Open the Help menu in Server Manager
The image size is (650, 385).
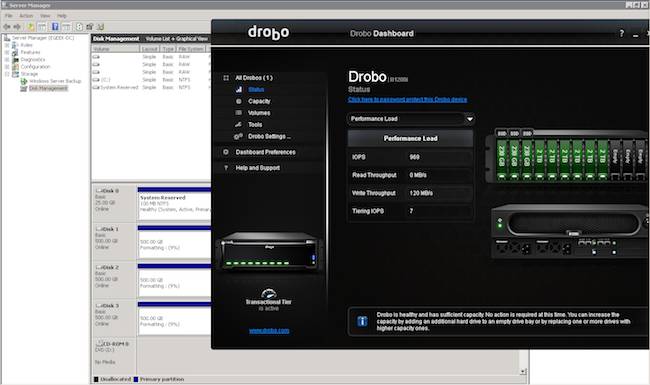point(62,16)
